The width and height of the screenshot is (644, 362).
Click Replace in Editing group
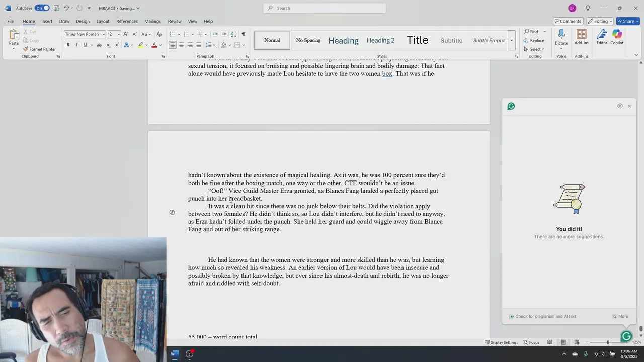(534, 40)
